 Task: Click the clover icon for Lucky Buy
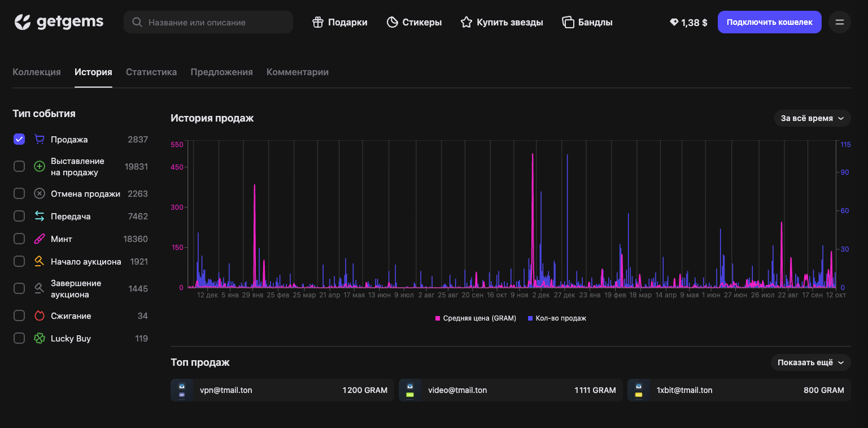[x=40, y=338]
